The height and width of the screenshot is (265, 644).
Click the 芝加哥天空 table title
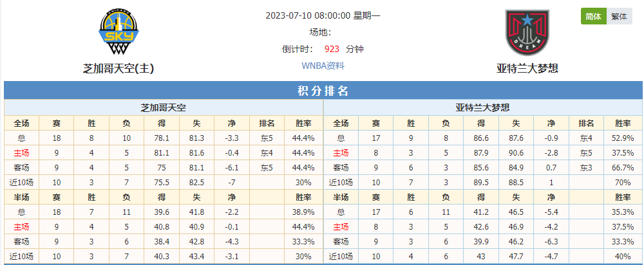point(164,108)
